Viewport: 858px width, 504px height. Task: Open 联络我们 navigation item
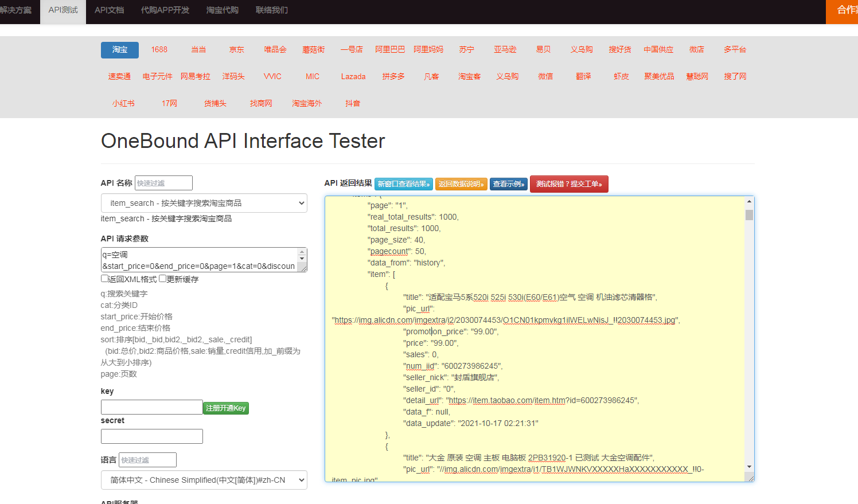(272, 10)
